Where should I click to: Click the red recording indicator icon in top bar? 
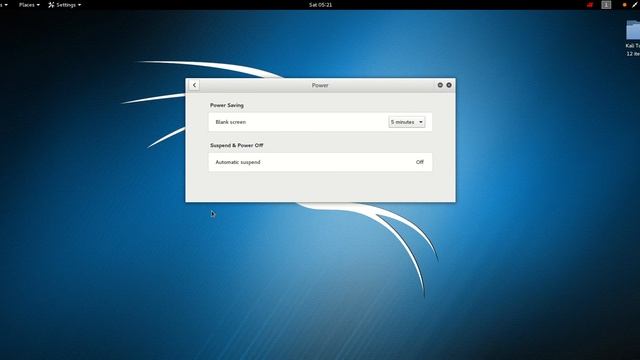tap(590, 5)
